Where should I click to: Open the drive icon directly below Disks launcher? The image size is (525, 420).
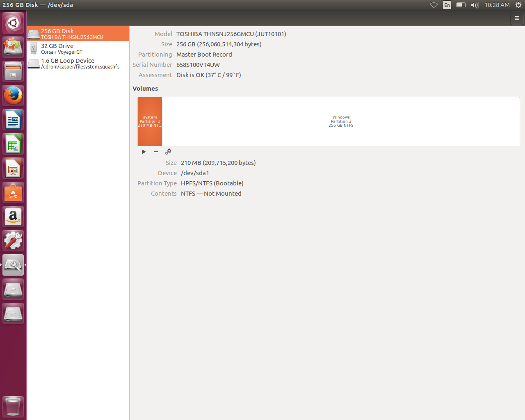coord(13,289)
